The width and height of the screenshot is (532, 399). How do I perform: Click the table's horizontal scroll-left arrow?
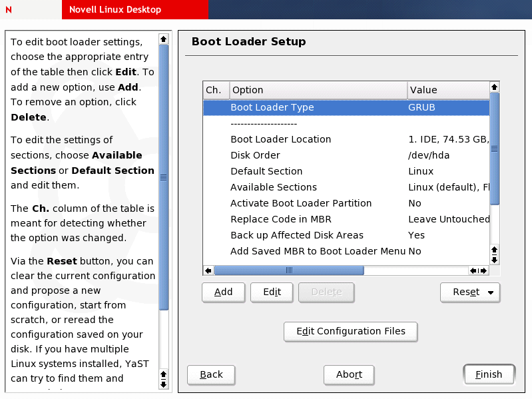pyautogui.click(x=208, y=270)
